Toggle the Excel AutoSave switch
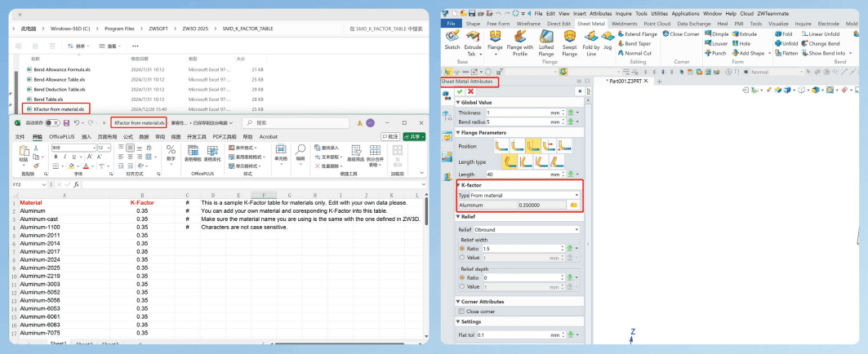 pyautogui.click(x=52, y=123)
